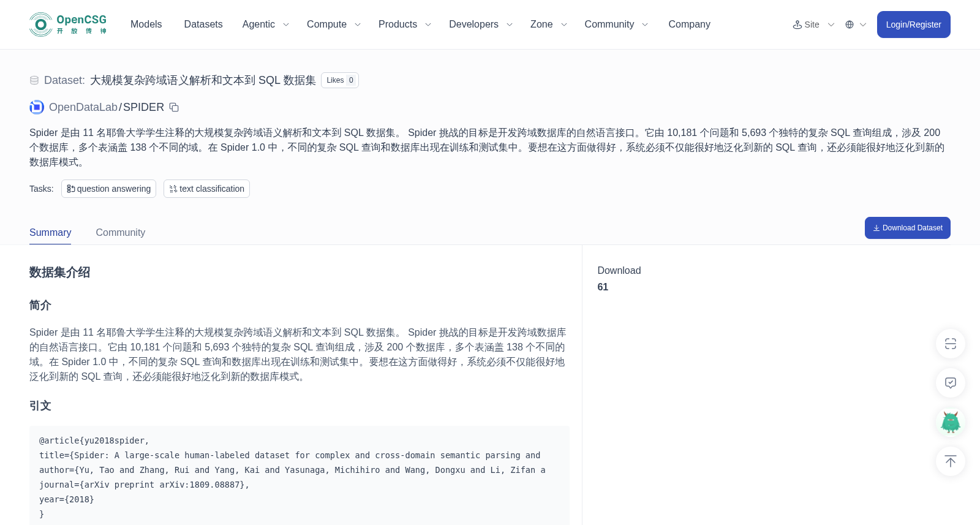Click the Site location icon
The height and width of the screenshot is (525, 980).
(797, 25)
